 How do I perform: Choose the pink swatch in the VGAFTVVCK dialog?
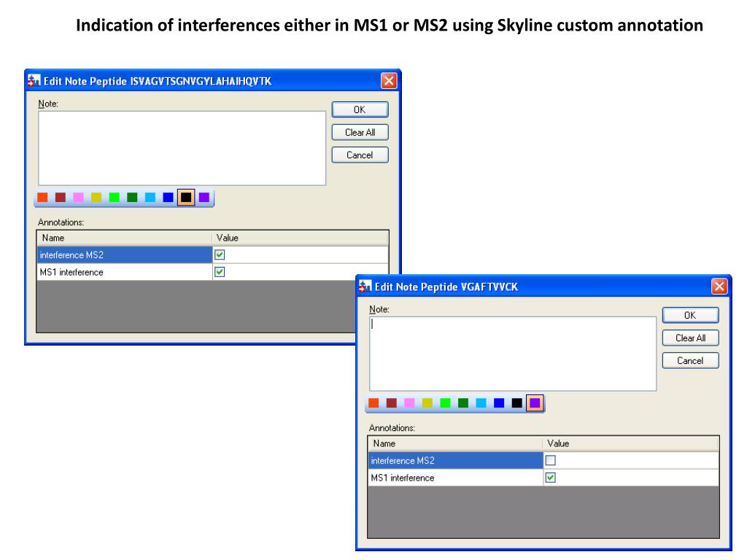click(x=409, y=402)
